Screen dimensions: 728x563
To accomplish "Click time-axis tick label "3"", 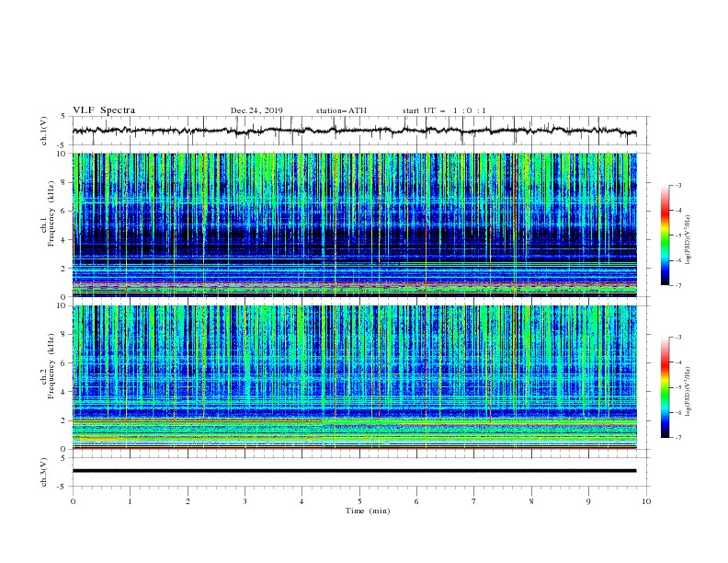I will tap(245, 501).
